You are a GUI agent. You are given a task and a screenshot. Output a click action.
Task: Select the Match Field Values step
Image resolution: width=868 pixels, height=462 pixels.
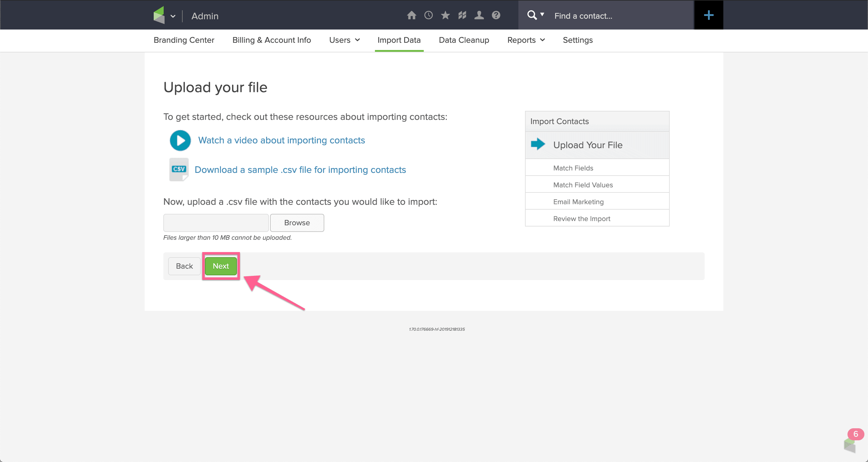597,185
